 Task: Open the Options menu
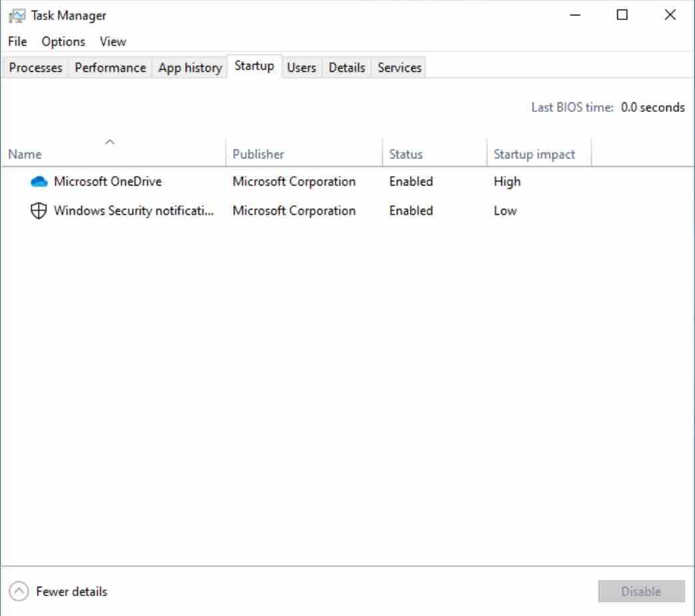(63, 42)
